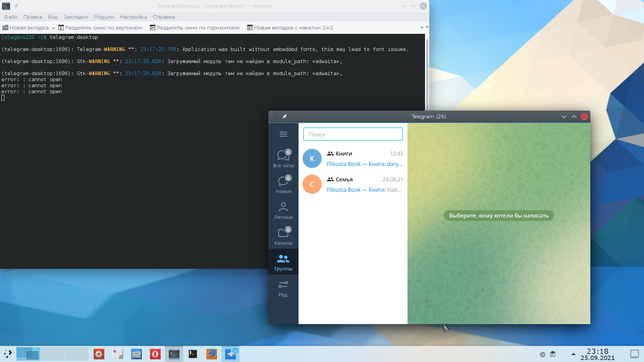The height and width of the screenshot is (362, 644).
Task: Open the 'Файл' menu in Konsole
Action: click(x=11, y=17)
